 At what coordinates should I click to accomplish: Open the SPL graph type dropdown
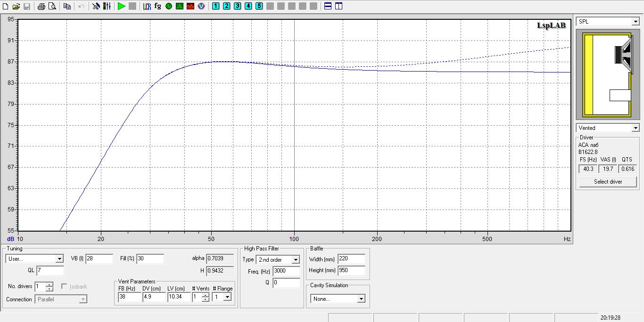point(635,22)
